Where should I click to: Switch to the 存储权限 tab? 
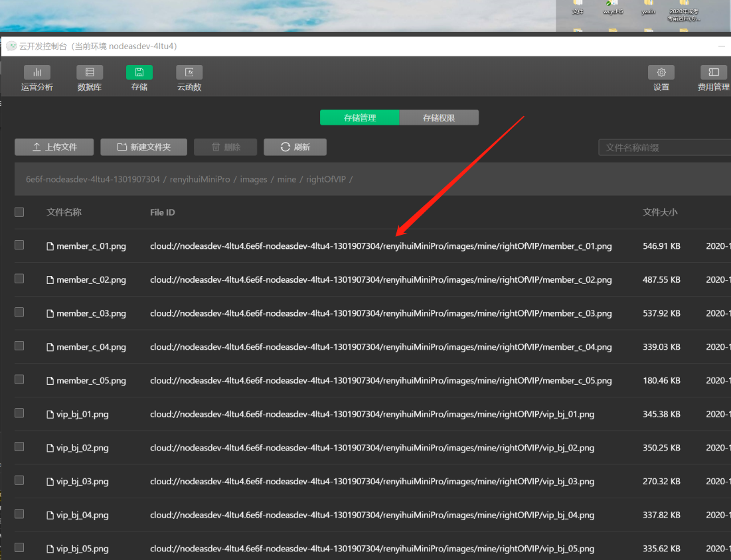pyautogui.click(x=439, y=118)
